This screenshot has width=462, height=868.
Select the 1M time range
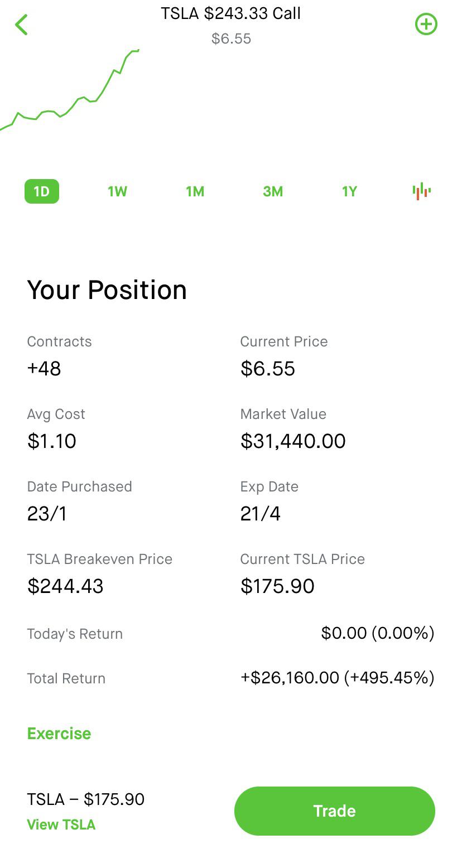pyautogui.click(x=195, y=191)
